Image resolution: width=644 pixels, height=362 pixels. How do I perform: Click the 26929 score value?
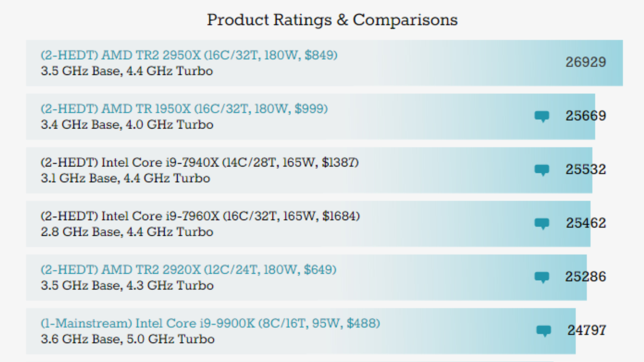click(x=586, y=62)
